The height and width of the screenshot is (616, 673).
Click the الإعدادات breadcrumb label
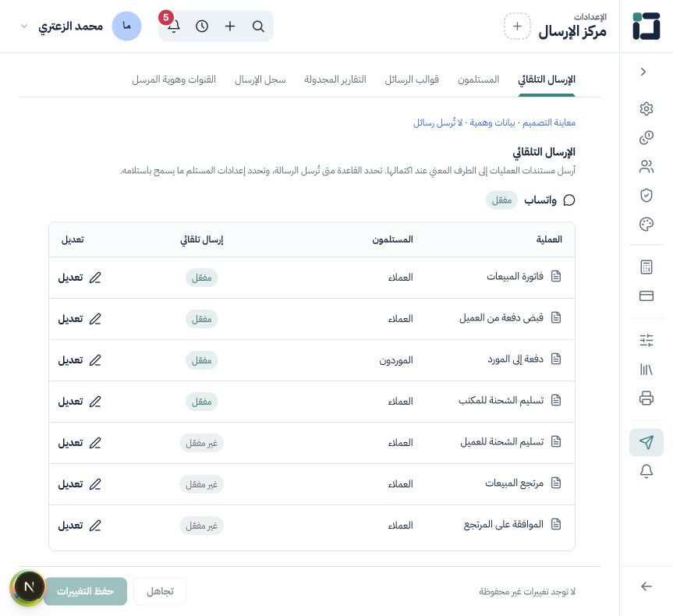coord(590,16)
